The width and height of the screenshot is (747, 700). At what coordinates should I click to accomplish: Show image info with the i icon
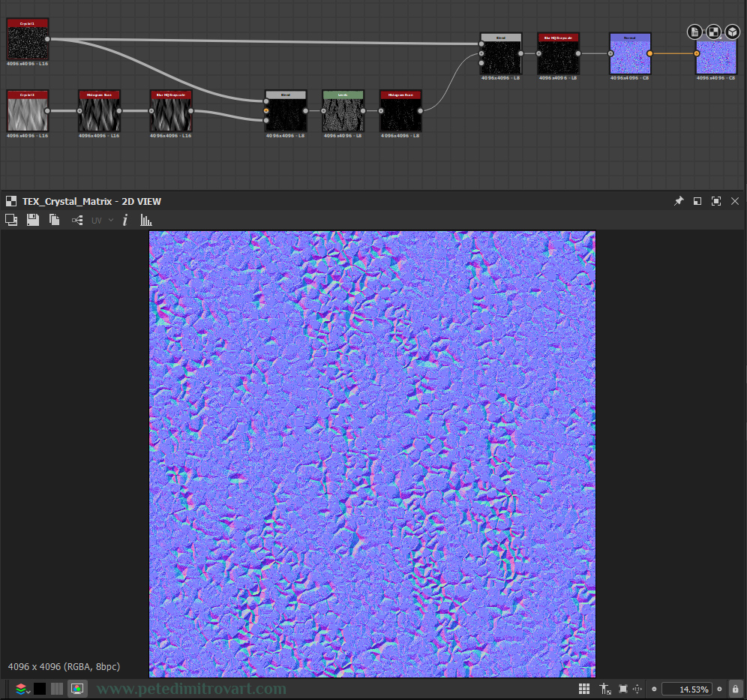(x=124, y=220)
